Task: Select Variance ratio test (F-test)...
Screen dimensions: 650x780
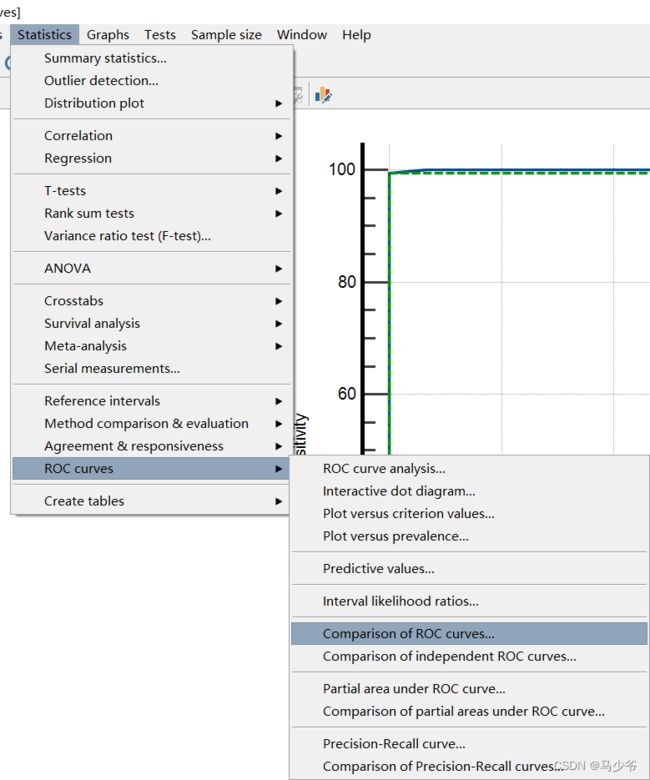Action: click(x=152, y=236)
